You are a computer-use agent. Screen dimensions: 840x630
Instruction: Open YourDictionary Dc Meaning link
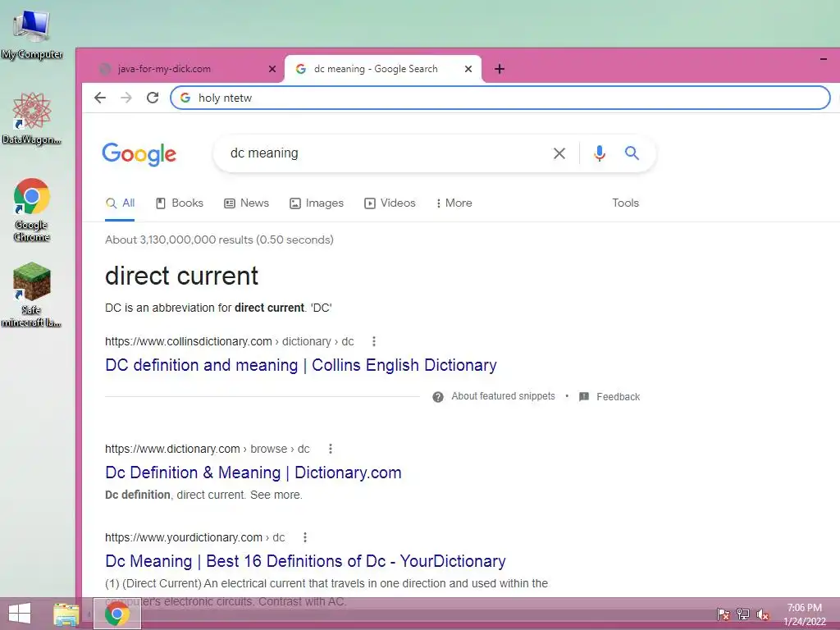[x=305, y=561]
